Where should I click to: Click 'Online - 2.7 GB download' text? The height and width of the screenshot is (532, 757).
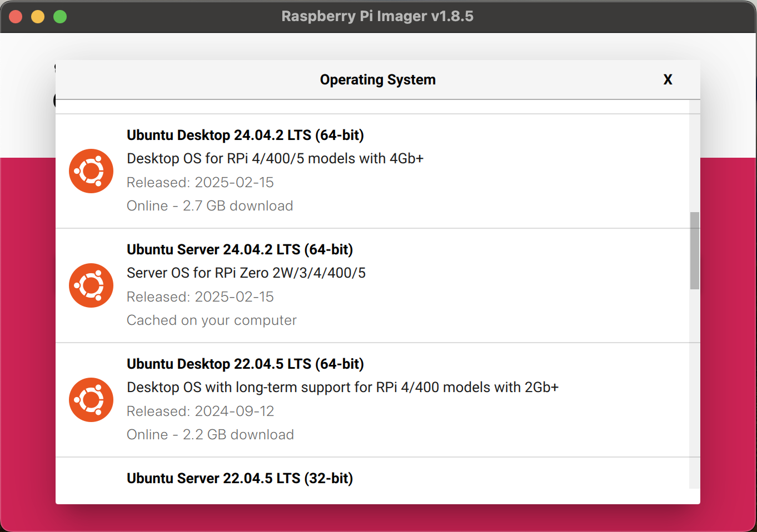tap(210, 206)
